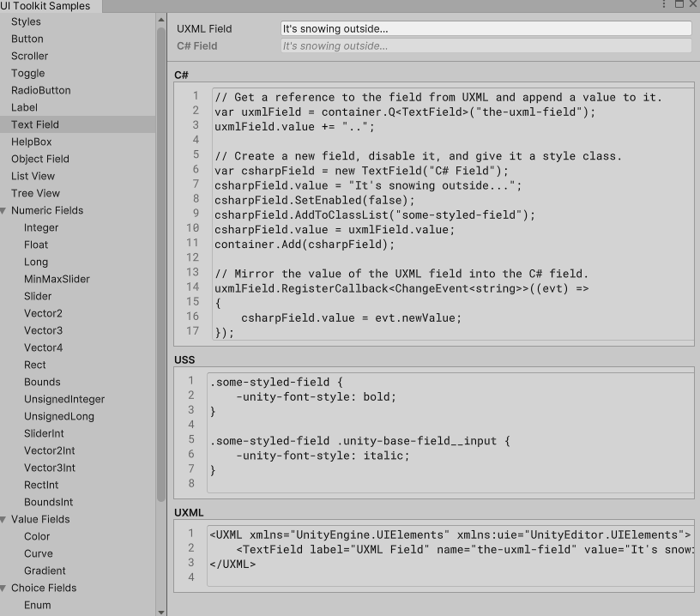Click the UXML Field label
Screen dimensions: 700x616
[x=204, y=28]
